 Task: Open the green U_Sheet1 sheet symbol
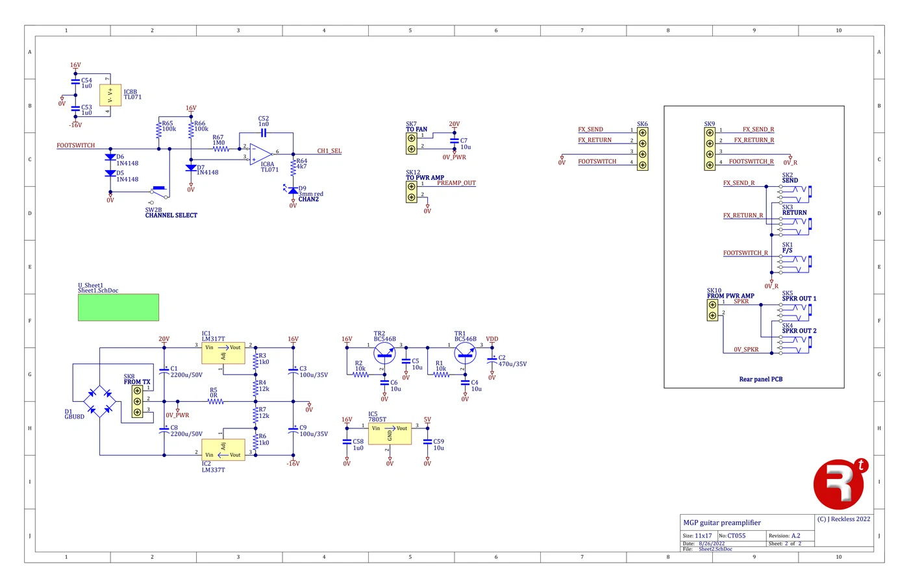pos(118,308)
